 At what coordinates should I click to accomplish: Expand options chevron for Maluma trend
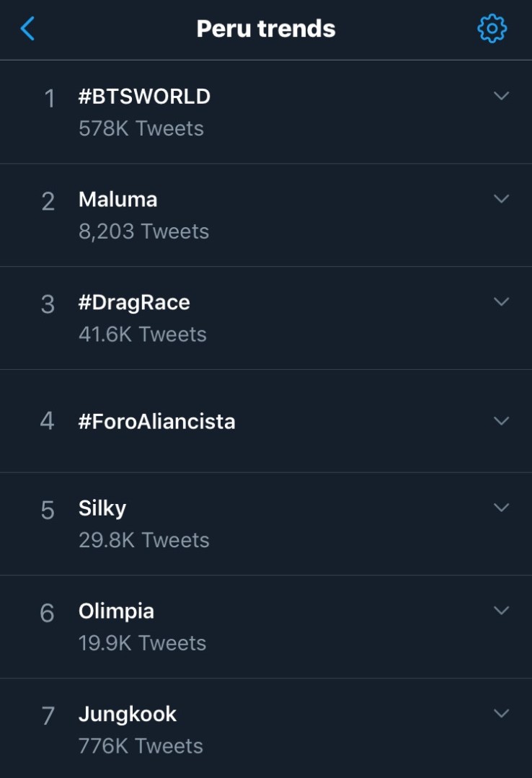point(501,198)
